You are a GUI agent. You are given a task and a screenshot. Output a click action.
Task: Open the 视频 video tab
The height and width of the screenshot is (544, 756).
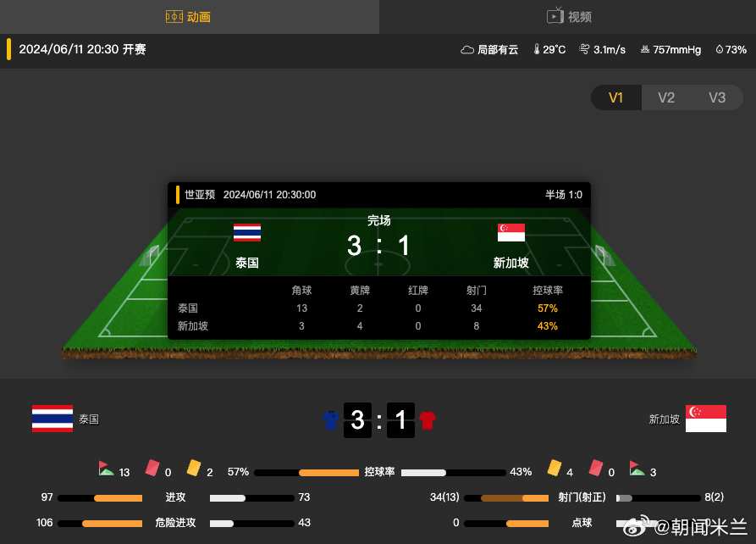click(x=568, y=17)
